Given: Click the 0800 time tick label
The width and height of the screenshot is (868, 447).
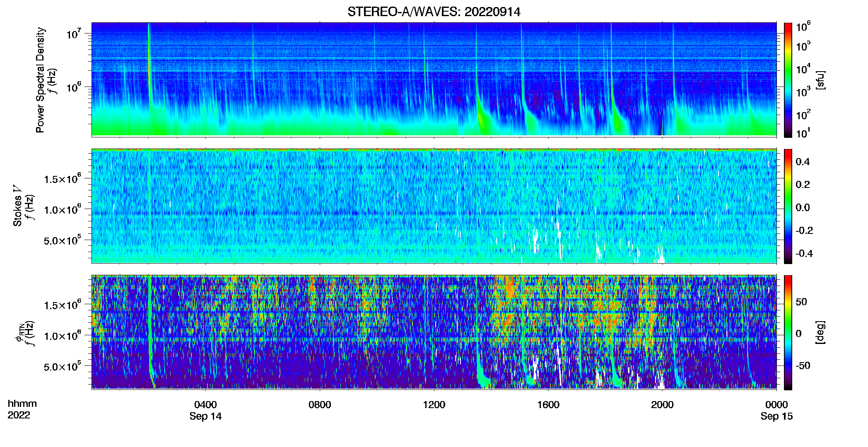Looking at the screenshot, I should (320, 404).
